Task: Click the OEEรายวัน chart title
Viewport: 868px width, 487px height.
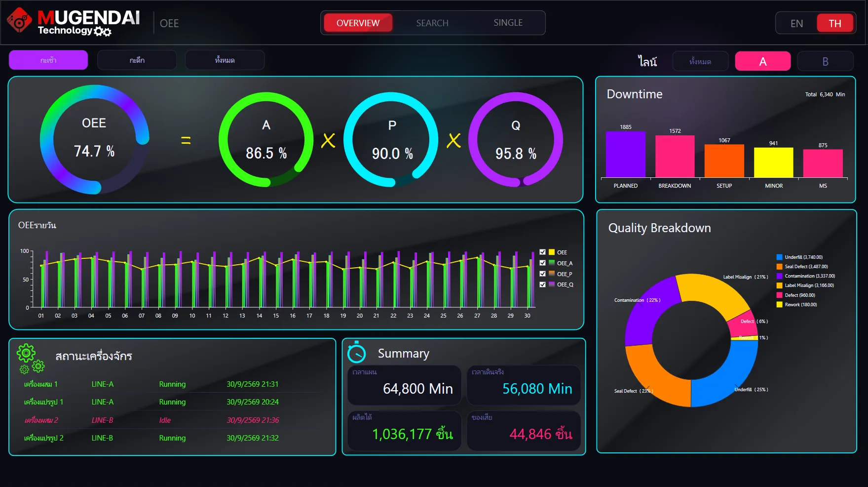Action: coord(37,225)
